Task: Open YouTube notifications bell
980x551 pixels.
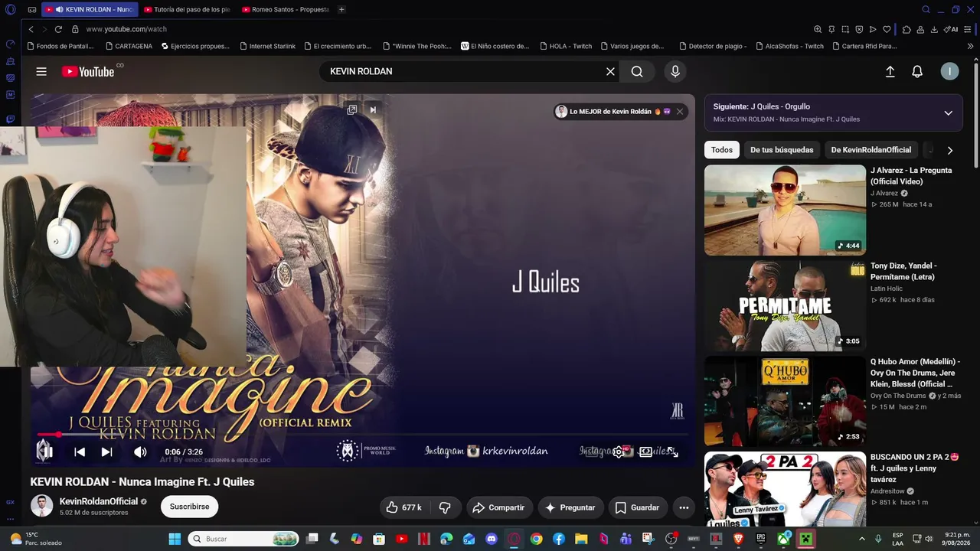Action: pos(917,71)
